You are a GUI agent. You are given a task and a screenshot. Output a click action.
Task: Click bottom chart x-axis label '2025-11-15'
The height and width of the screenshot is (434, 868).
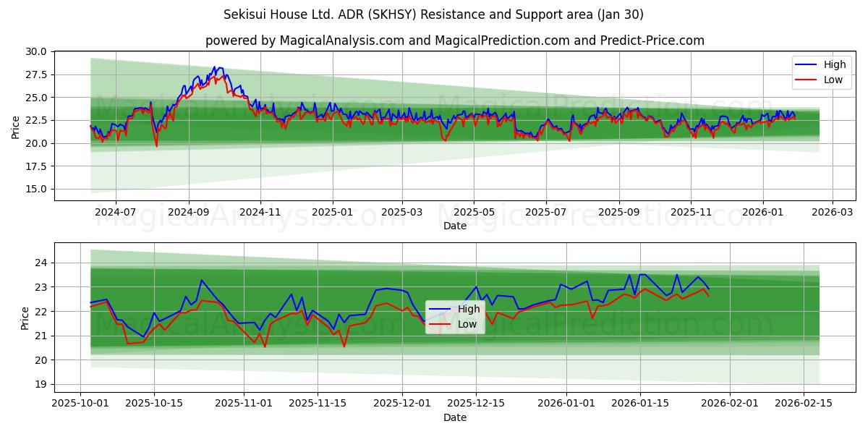317,405
